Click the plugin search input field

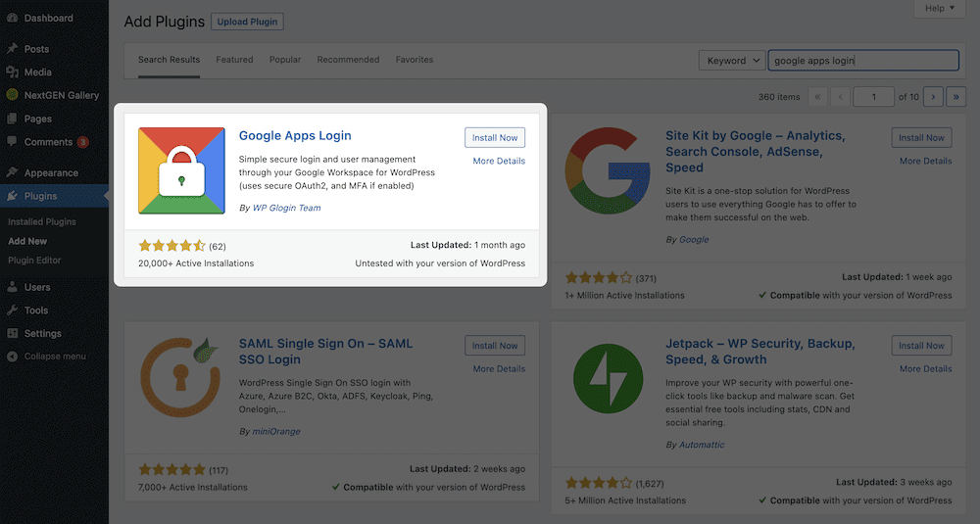tap(863, 61)
